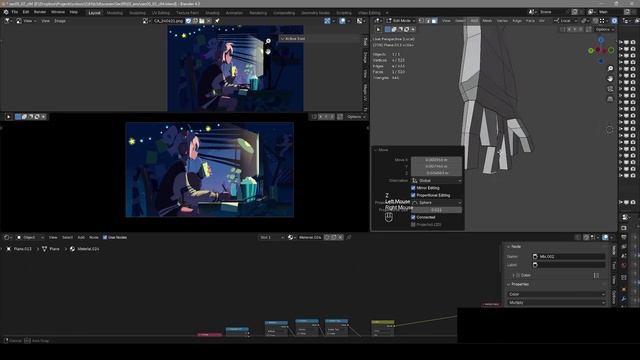Select the tweak tool in 3D viewport
This screenshot has height=360, width=640.
(x=378, y=29)
